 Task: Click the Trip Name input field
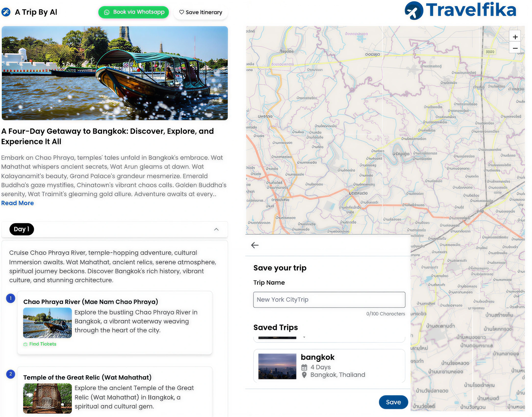click(x=329, y=300)
